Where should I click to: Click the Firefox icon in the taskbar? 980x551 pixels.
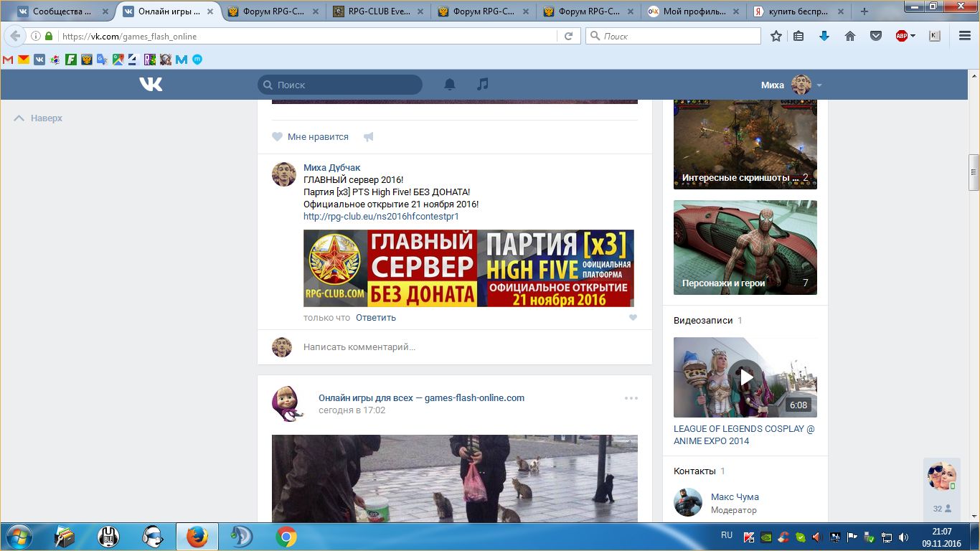pos(197,537)
